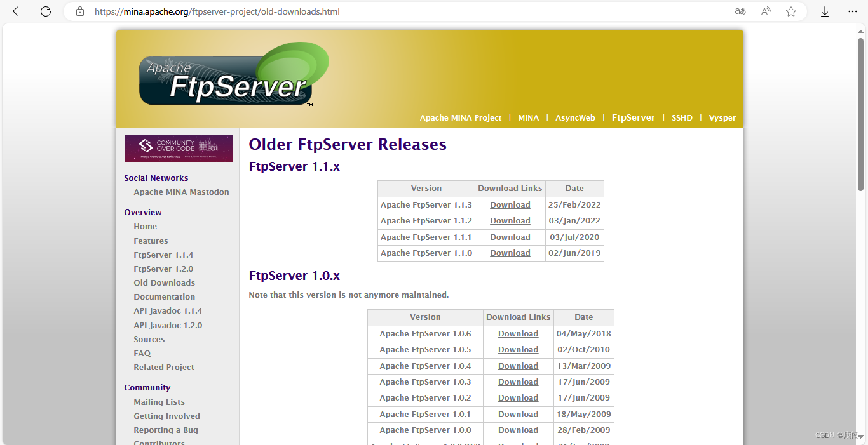
Task: Download Apache FtpServer 1.1.2
Action: click(510, 220)
